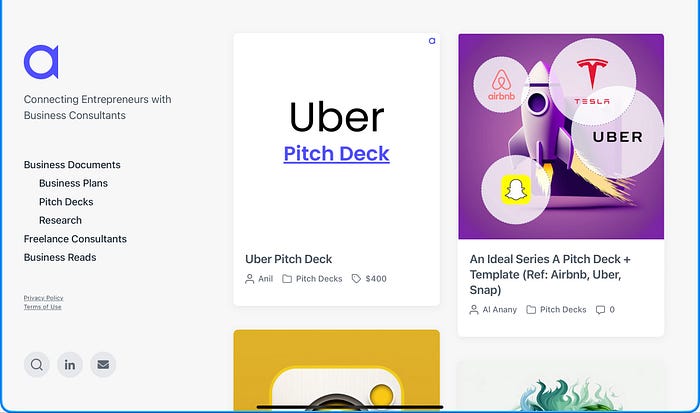Viewport: 700px width, 413px height.
Task: Click the $400 price tag text
Action: click(376, 279)
